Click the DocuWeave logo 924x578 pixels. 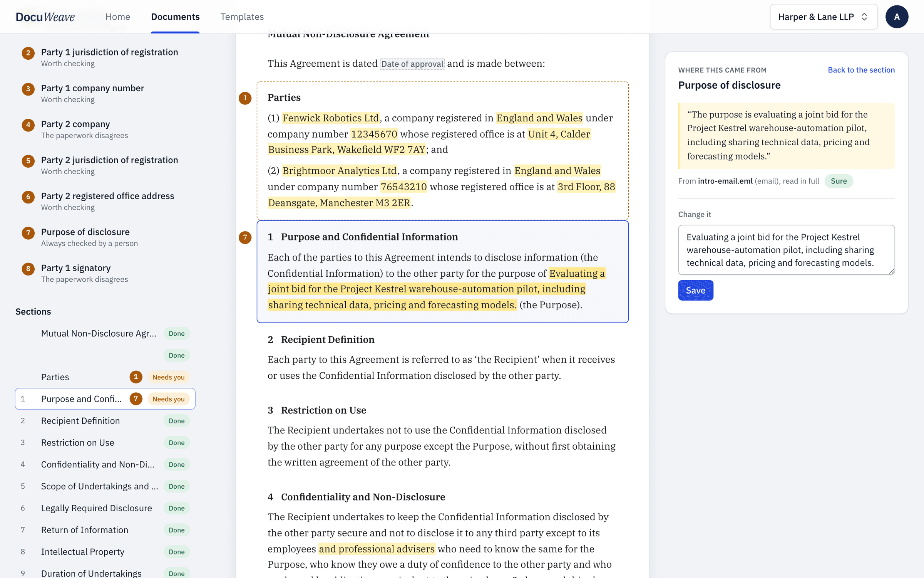click(45, 17)
